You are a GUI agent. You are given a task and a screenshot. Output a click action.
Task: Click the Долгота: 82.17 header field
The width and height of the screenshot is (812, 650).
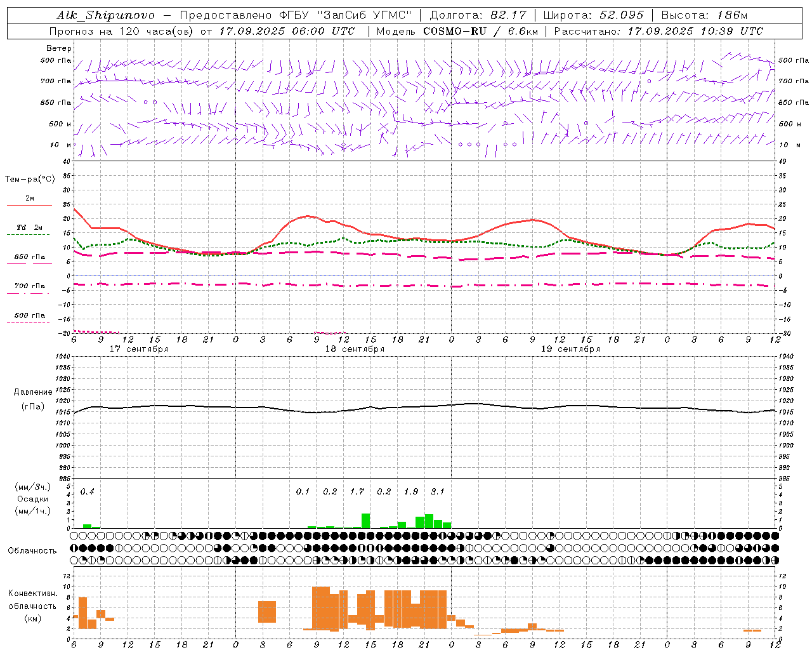tap(478, 15)
